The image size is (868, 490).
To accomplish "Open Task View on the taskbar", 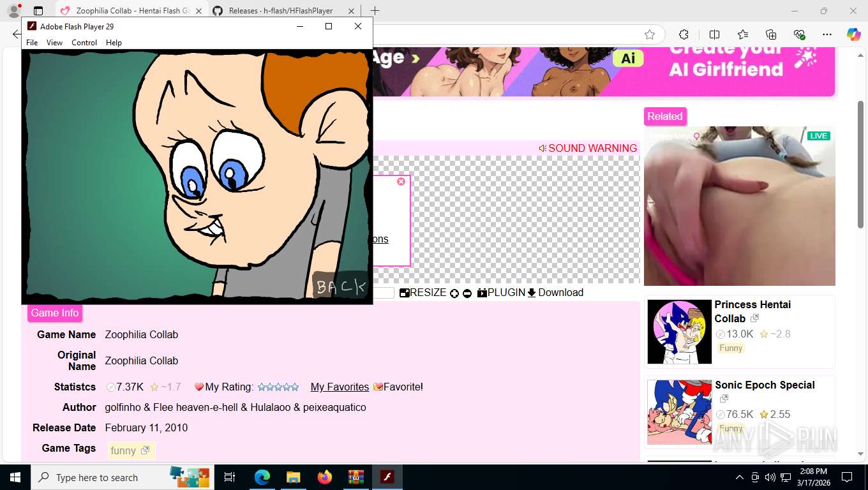I will (x=230, y=477).
